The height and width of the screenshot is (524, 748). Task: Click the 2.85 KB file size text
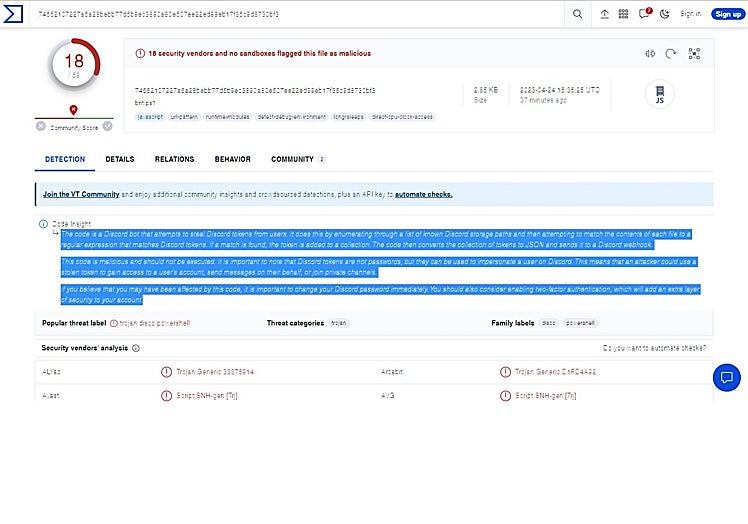(486, 90)
